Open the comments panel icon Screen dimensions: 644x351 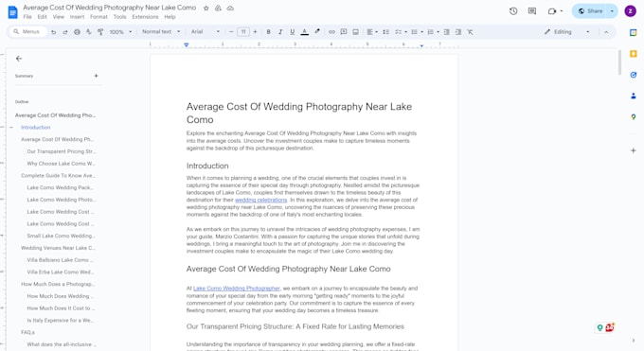[x=532, y=11]
